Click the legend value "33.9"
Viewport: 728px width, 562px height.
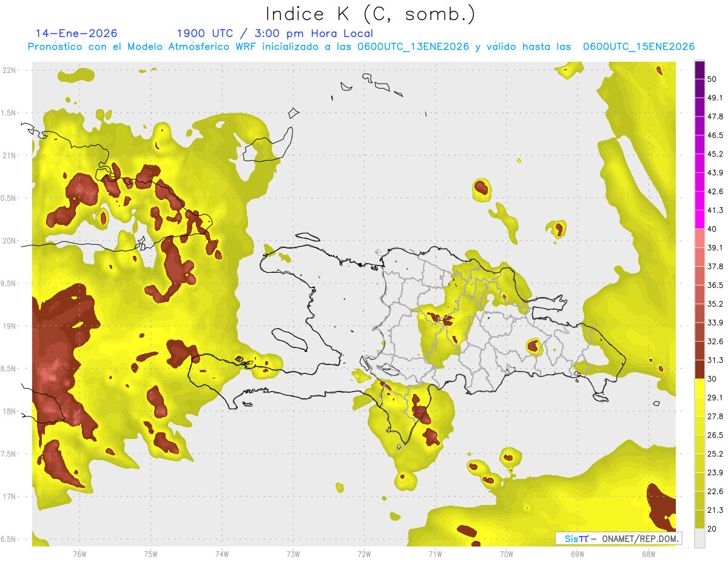(x=715, y=323)
